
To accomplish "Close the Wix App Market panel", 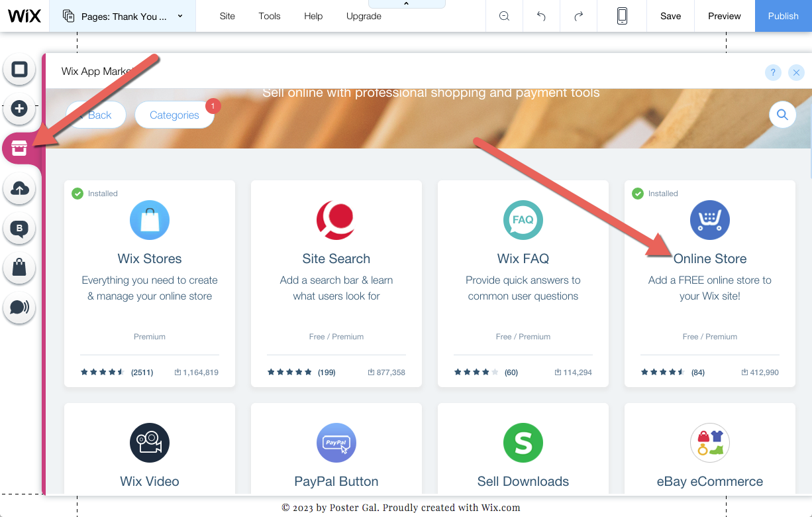I will tap(796, 72).
